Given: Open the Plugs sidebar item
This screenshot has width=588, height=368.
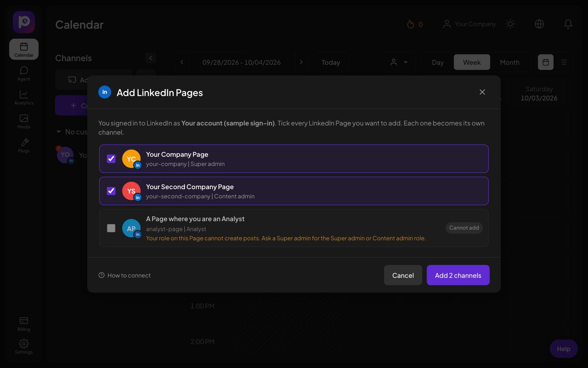Looking at the screenshot, I should [x=24, y=145].
